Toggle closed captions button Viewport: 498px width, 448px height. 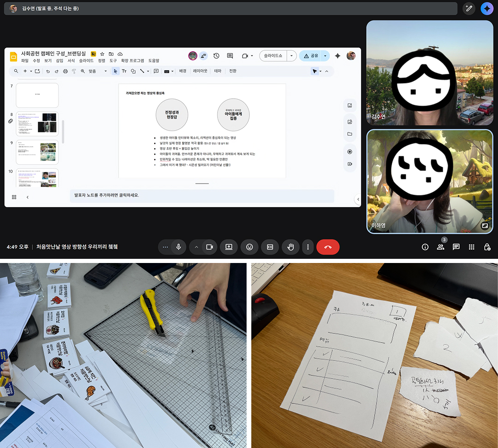coord(270,247)
